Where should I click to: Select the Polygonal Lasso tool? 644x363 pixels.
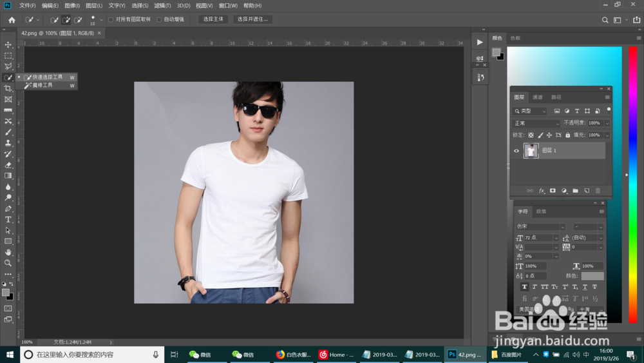click(x=8, y=66)
